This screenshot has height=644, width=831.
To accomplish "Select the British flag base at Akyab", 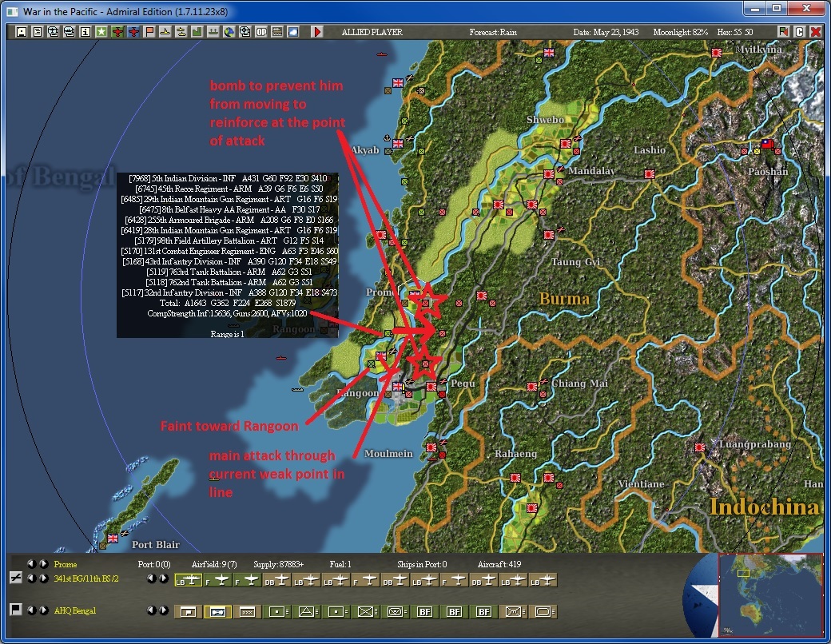I will [397, 143].
